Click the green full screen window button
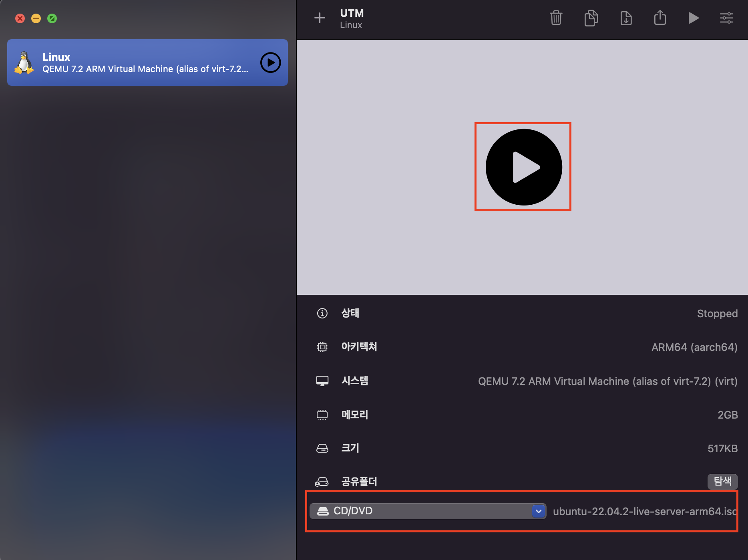748x560 pixels. (52, 18)
